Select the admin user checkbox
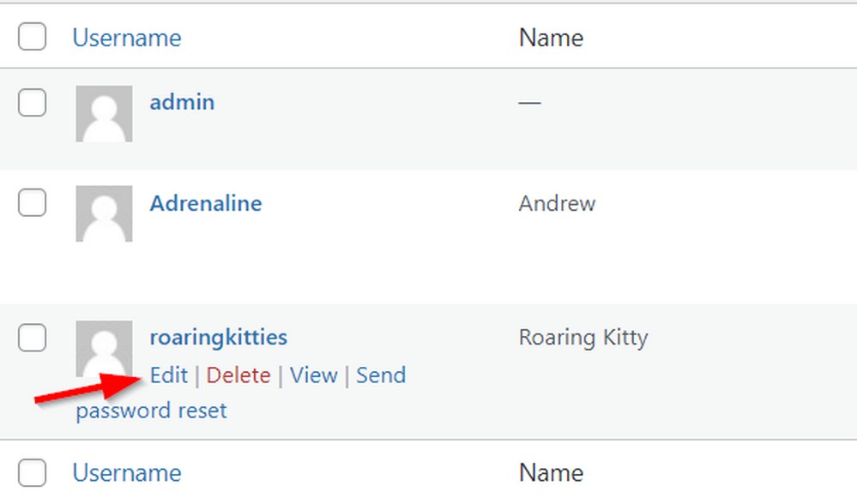This screenshot has width=857, height=504. (32, 102)
